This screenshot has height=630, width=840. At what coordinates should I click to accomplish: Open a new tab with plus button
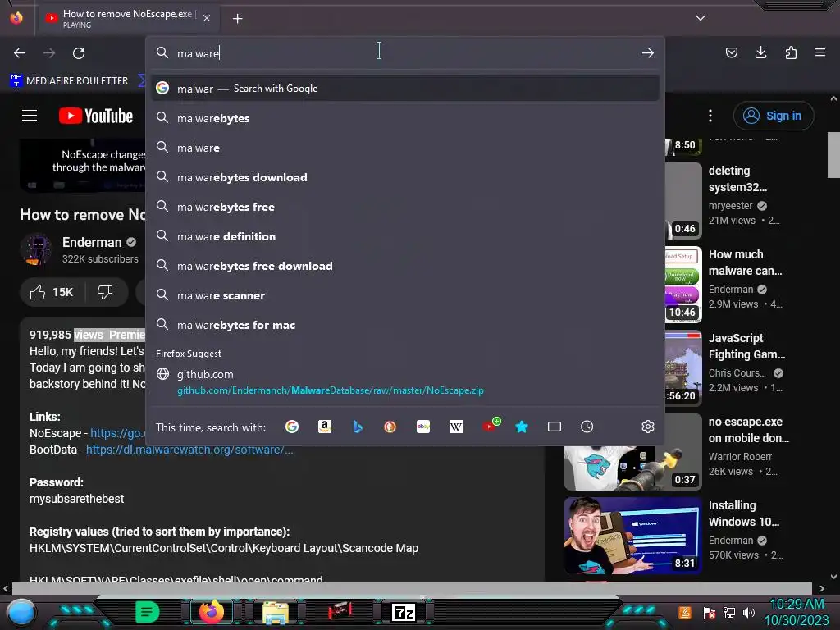(x=237, y=19)
